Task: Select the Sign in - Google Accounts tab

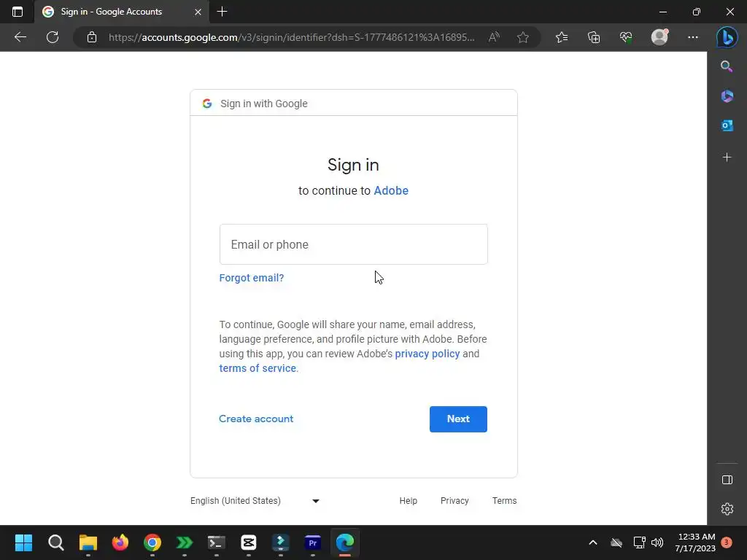Action: pyautogui.click(x=120, y=12)
